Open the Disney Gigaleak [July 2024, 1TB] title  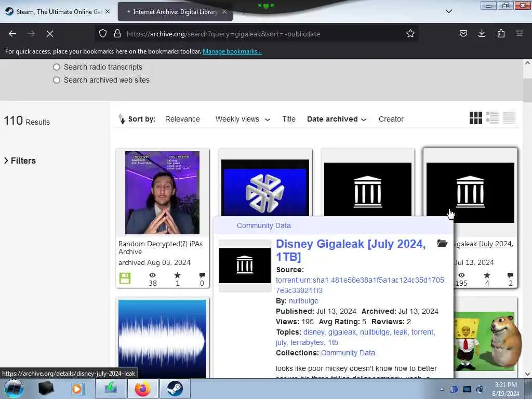point(351,250)
